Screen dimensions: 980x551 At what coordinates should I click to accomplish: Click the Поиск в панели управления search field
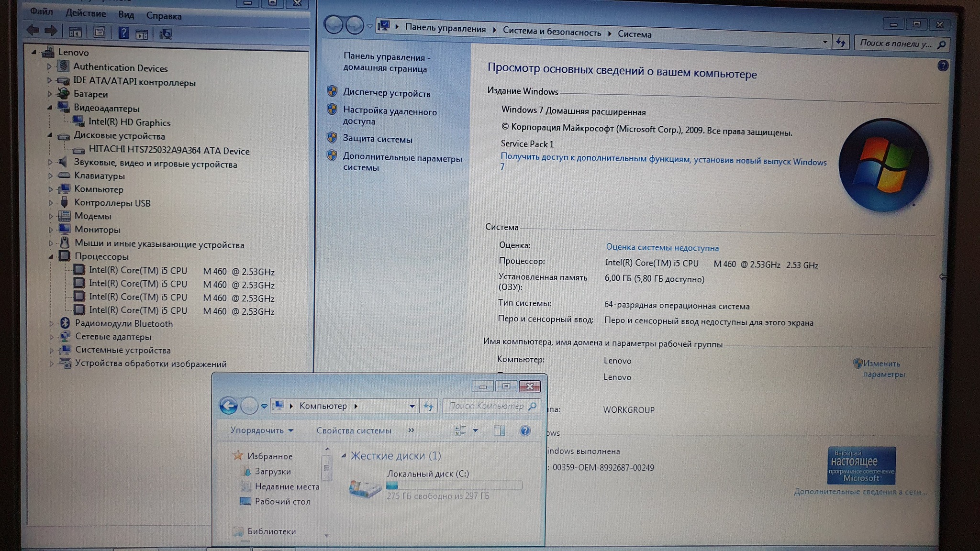click(895, 44)
